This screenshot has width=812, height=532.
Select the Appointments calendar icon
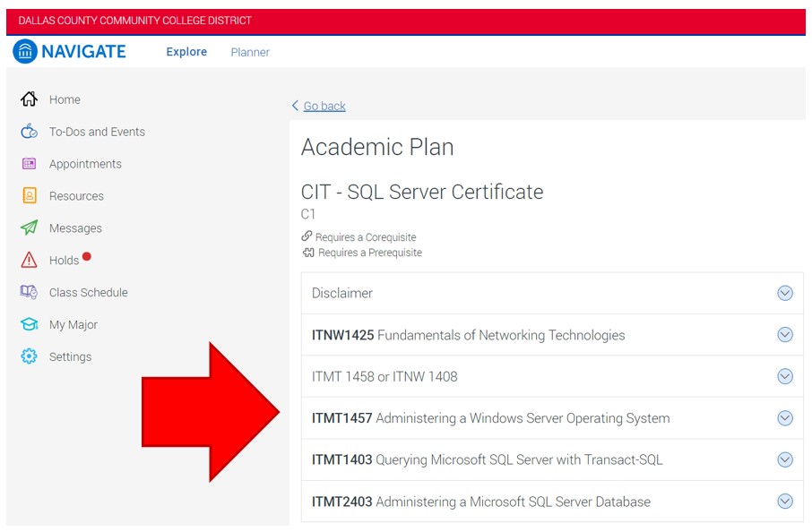pyautogui.click(x=29, y=164)
